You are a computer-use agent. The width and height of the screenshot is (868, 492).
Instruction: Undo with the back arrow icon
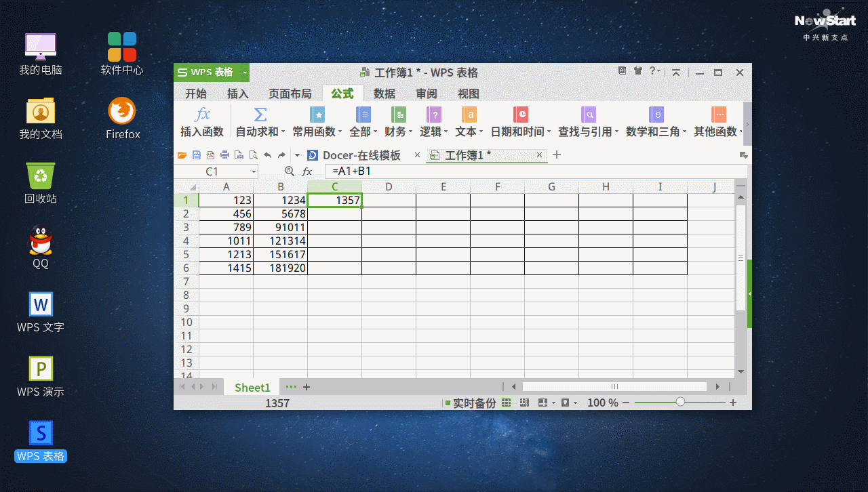pos(268,155)
